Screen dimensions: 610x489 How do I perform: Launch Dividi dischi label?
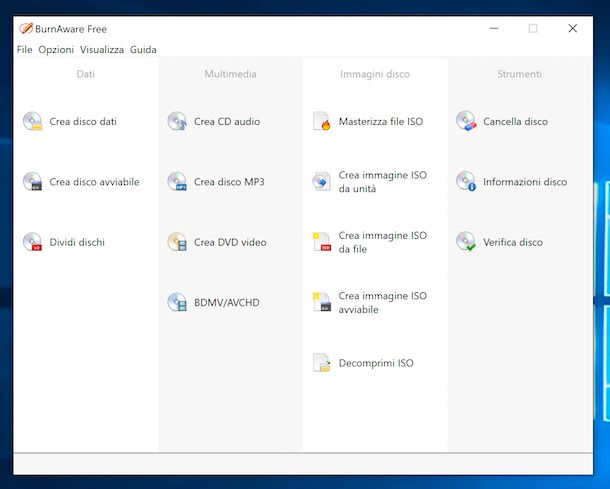pos(77,242)
